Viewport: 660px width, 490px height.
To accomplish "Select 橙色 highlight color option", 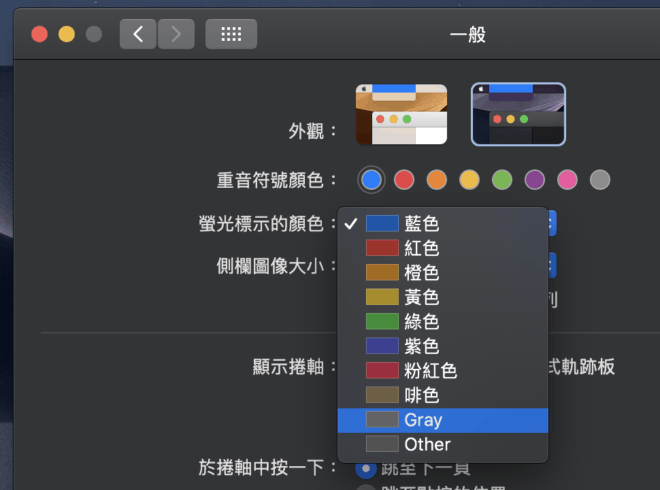I will click(443, 273).
